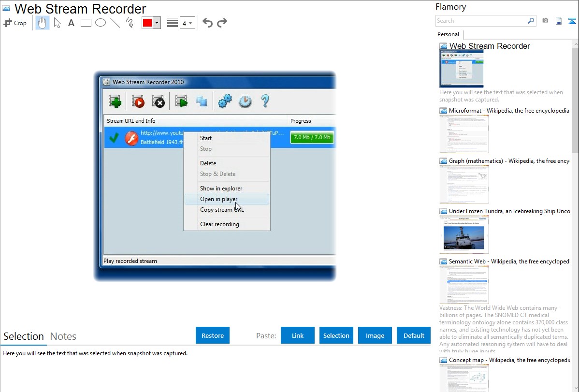This screenshot has width=579, height=392.
Task: Click the blue Flamory icon beside the page icon
Action: pos(572,21)
